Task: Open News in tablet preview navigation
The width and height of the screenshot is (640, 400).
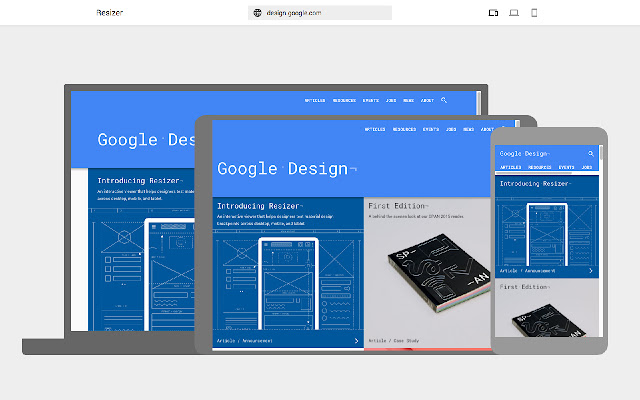Action: (468, 129)
